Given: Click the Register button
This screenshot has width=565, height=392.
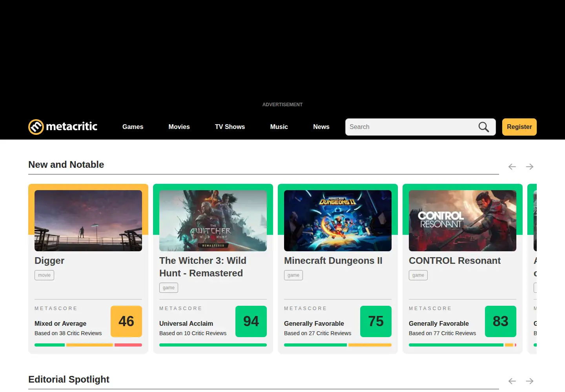Looking at the screenshot, I should pyautogui.click(x=519, y=127).
